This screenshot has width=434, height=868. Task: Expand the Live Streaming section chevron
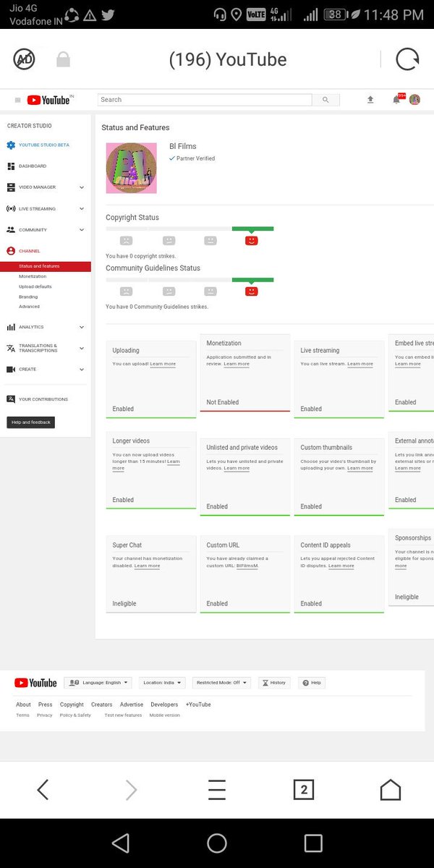pyautogui.click(x=82, y=208)
